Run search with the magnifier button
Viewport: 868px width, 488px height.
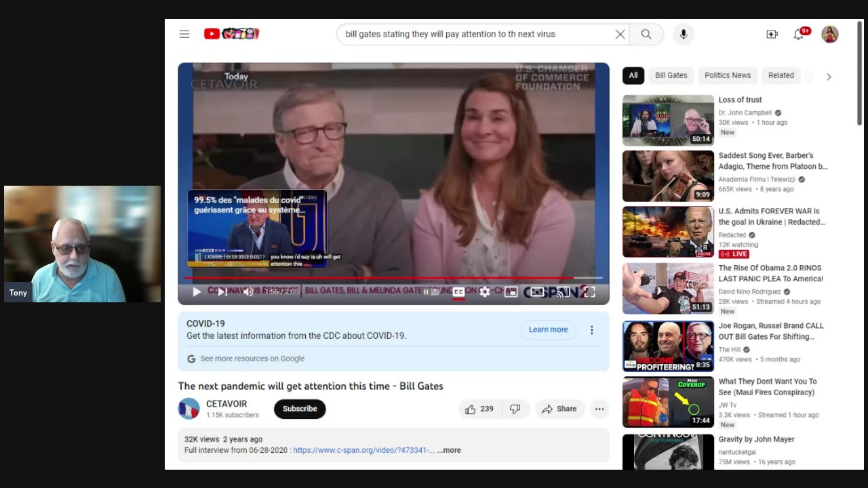(646, 34)
